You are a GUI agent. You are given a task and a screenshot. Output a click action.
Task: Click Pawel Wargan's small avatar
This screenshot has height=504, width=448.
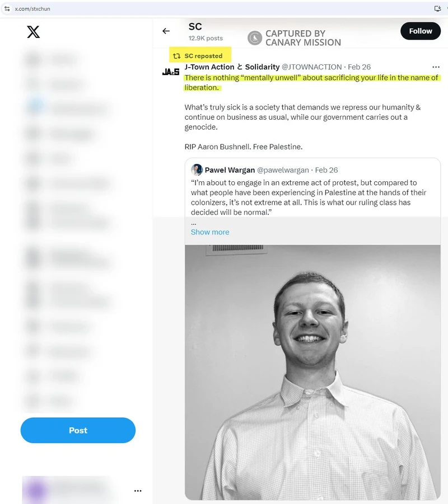197,169
